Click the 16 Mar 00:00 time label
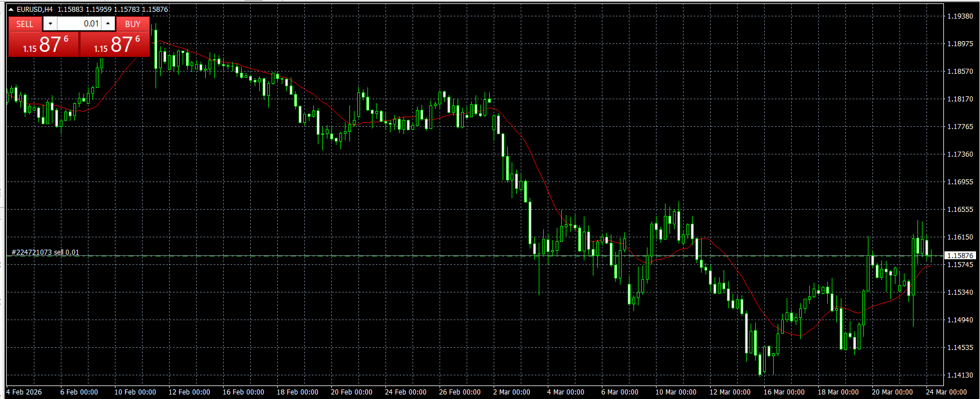 pos(783,392)
